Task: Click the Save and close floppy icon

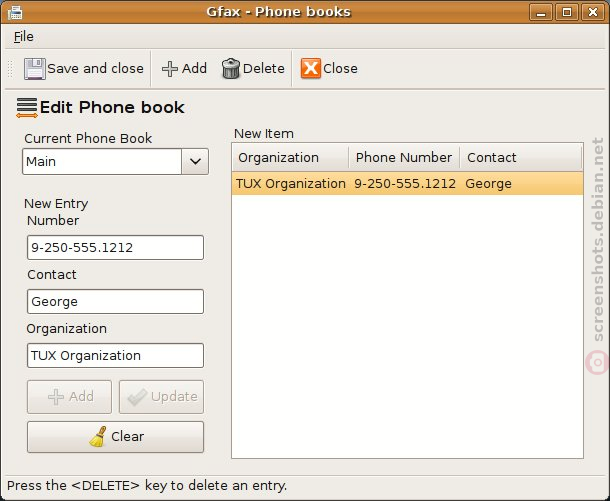Action: click(x=35, y=69)
